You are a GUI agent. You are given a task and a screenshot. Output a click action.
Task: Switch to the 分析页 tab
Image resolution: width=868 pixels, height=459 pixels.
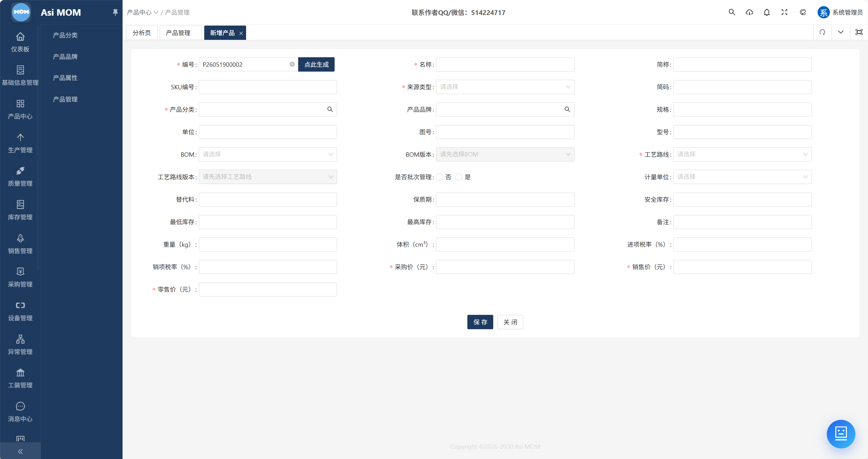142,33
